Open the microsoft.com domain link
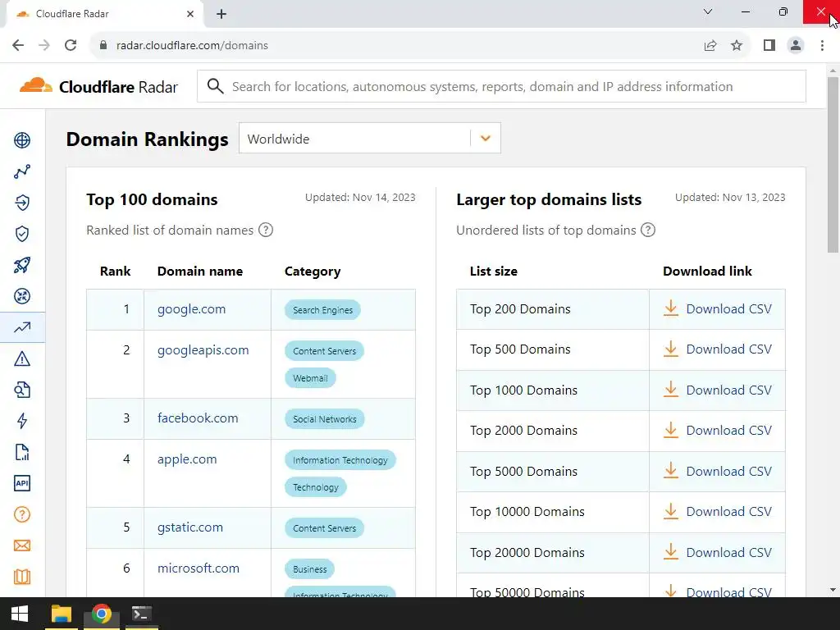 click(x=199, y=568)
